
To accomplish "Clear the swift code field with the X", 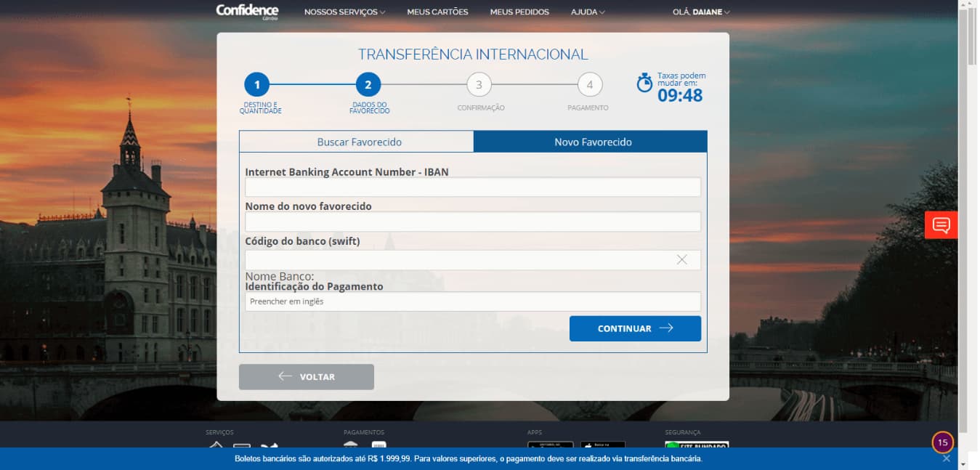I will (x=681, y=260).
